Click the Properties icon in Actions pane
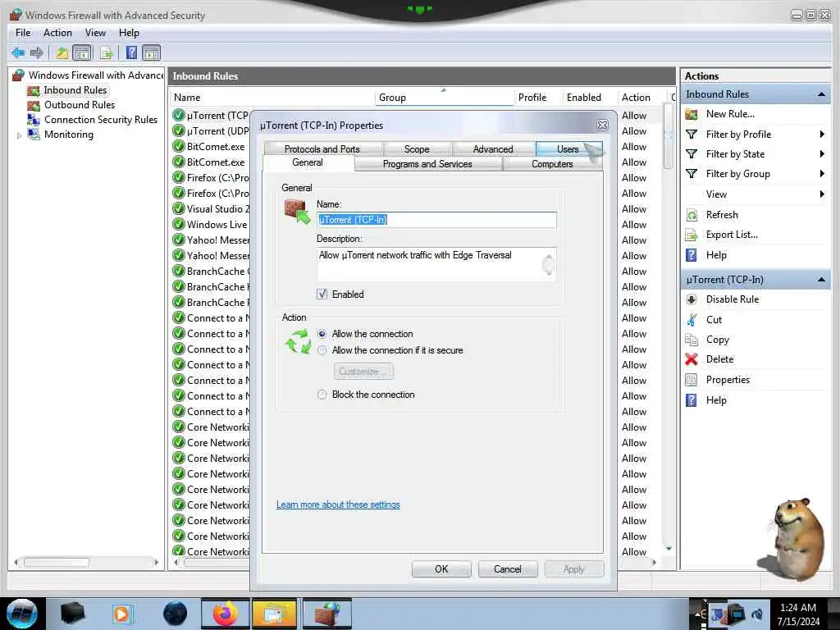Screen dimensions: 840x630 [692, 380]
